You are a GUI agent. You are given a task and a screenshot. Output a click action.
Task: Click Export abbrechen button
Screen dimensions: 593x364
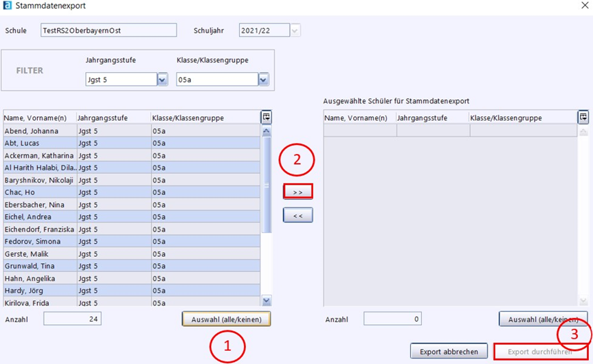(449, 351)
